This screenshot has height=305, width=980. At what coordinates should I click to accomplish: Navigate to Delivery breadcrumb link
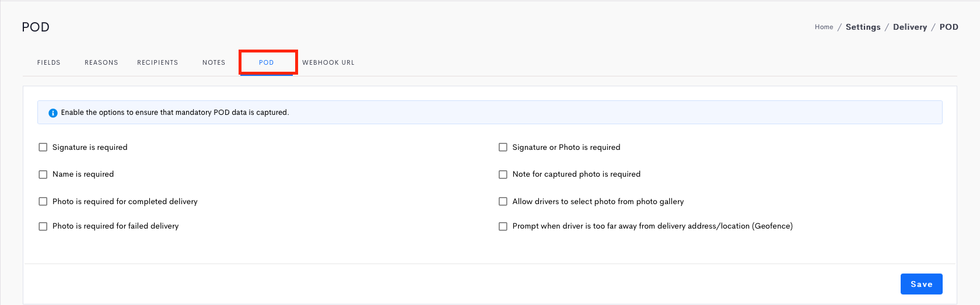point(910,27)
